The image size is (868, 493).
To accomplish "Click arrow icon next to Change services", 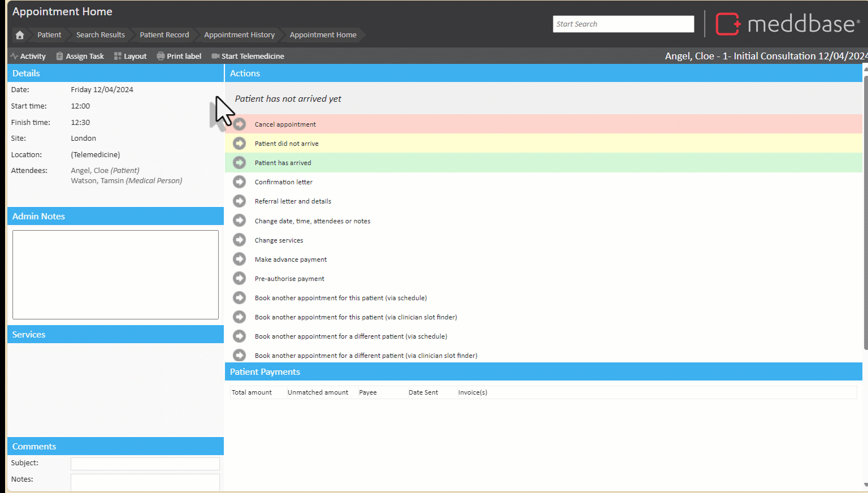I will [x=240, y=240].
